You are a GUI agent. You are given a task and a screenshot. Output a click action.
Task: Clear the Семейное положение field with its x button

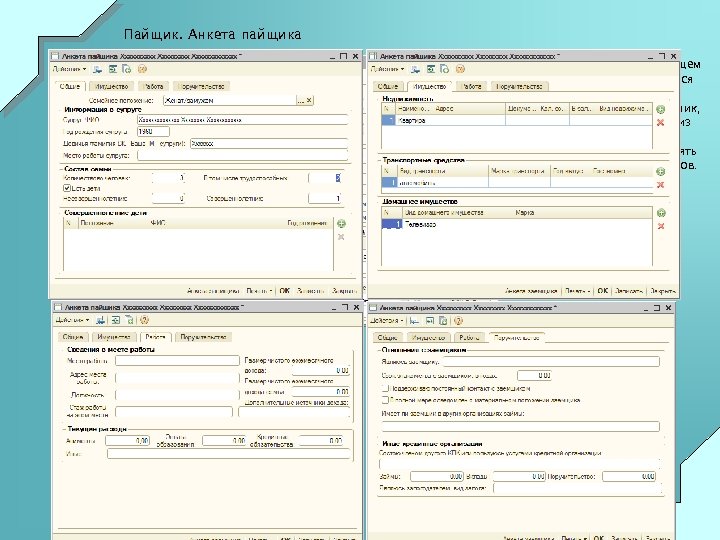pos(309,100)
